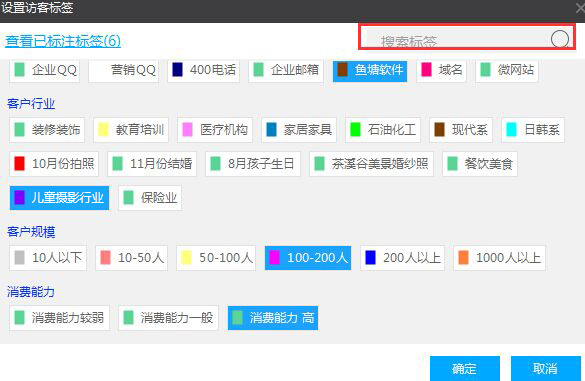The height and width of the screenshot is (381, 585).
Task: Select the 保险业 tag
Action: (150, 197)
